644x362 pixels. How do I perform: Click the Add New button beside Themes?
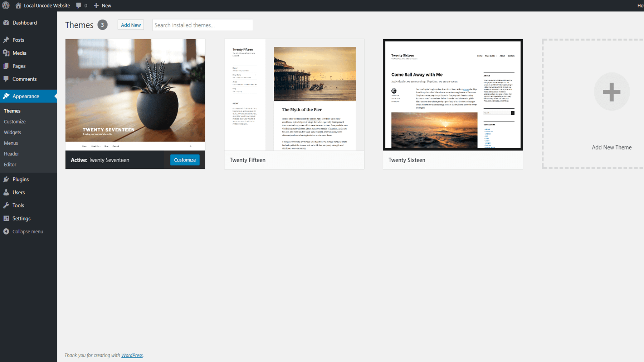[x=131, y=25]
